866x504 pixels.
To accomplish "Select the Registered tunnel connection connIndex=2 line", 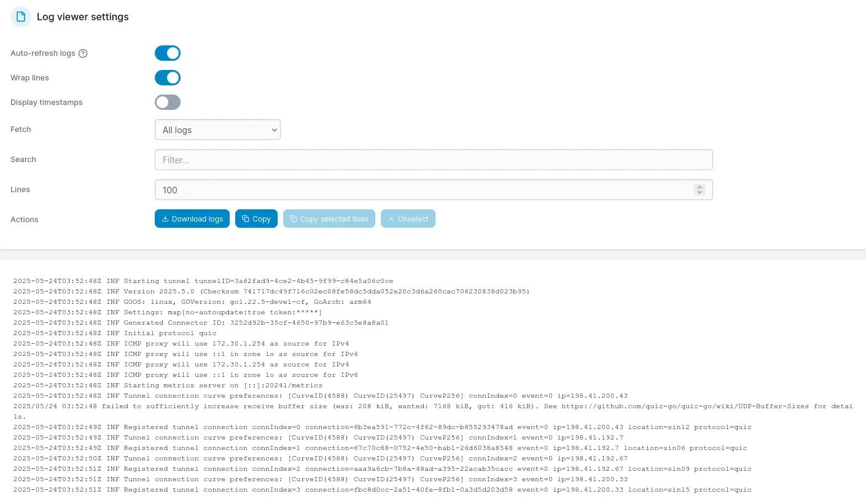I will pyautogui.click(x=382, y=469).
